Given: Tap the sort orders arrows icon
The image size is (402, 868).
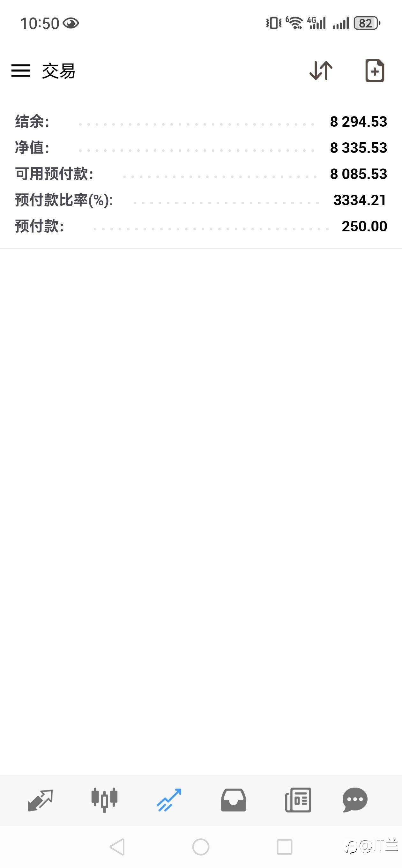Looking at the screenshot, I should click(x=321, y=71).
